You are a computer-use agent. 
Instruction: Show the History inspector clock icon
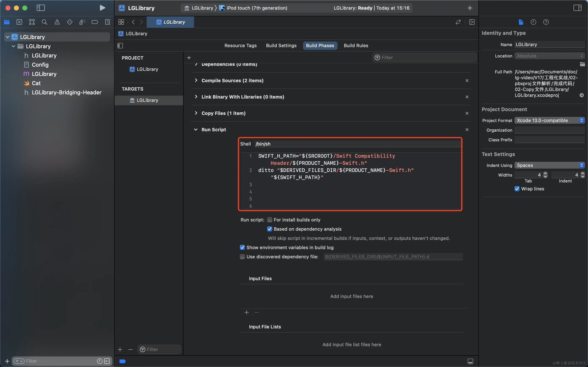tap(533, 22)
